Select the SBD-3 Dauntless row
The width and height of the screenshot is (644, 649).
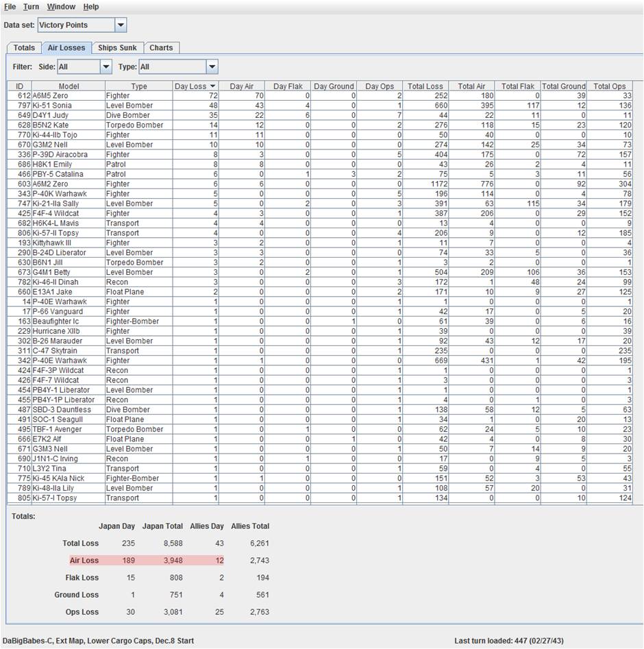coord(320,410)
